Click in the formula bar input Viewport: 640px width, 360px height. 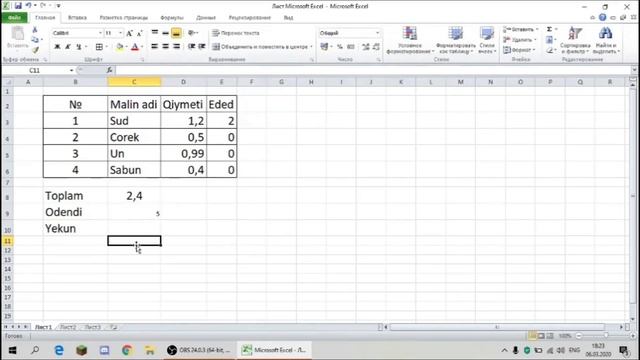[373, 70]
